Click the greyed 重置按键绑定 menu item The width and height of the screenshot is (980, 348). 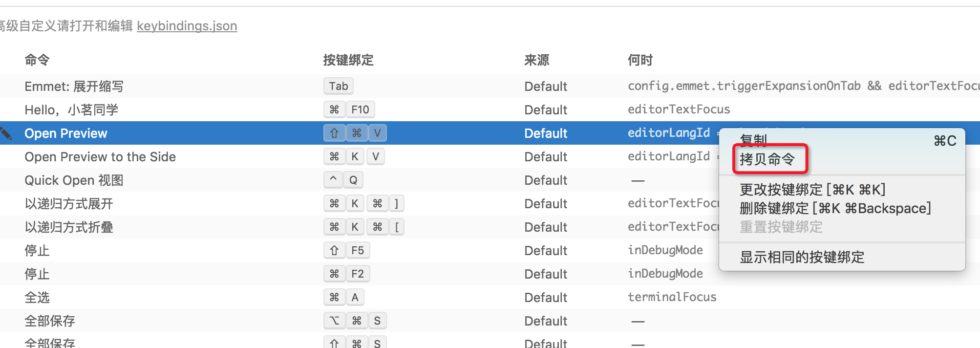781,227
